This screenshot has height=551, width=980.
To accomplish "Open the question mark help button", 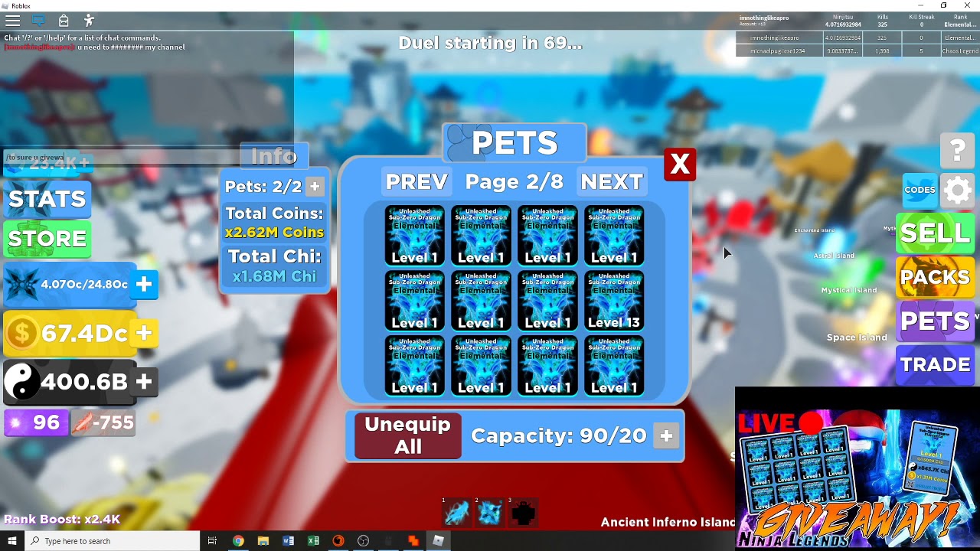I will (x=957, y=150).
